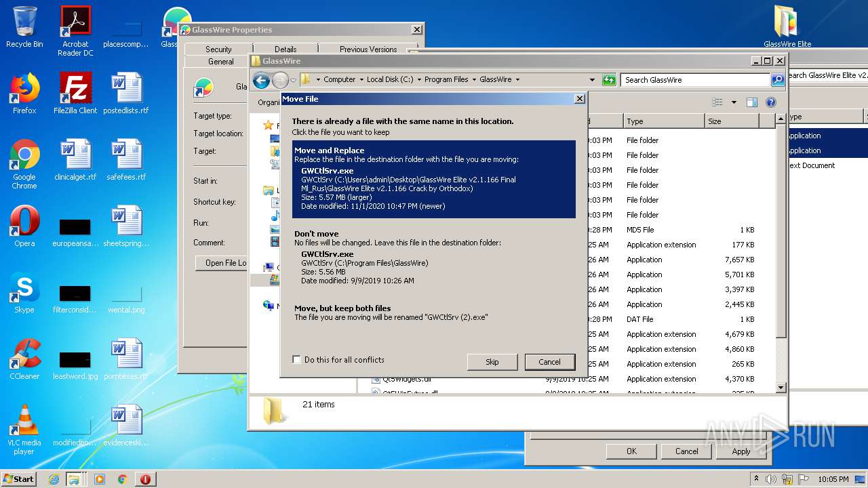
Task: Click Windows Explorer taskbar icon
Action: tap(73, 479)
